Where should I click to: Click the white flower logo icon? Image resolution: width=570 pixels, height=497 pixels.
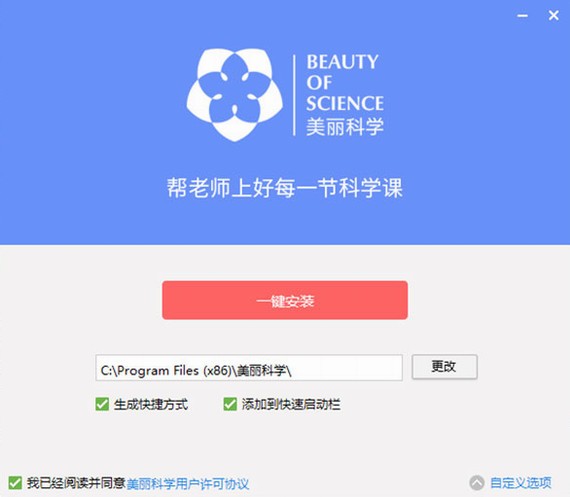click(234, 95)
